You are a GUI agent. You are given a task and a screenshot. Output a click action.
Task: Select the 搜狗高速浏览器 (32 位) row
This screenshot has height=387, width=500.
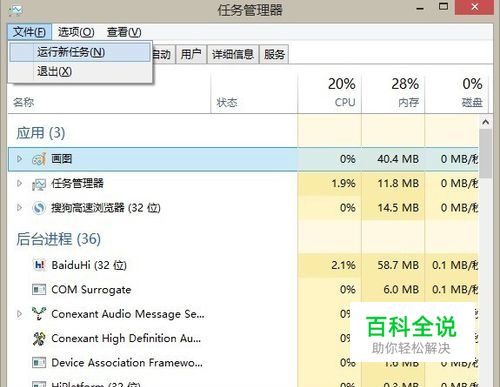pyautogui.click(x=243, y=208)
